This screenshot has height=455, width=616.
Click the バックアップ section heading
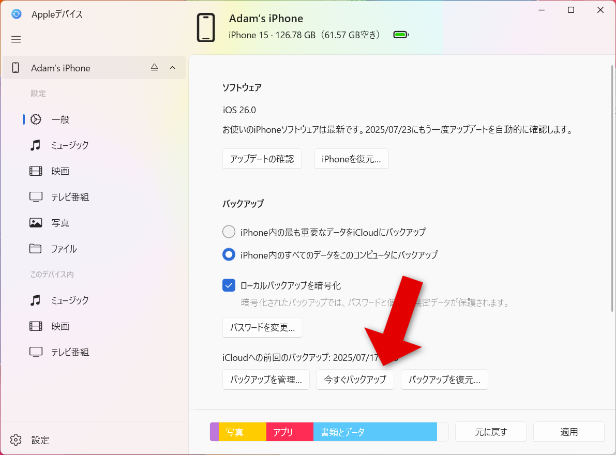(x=243, y=204)
